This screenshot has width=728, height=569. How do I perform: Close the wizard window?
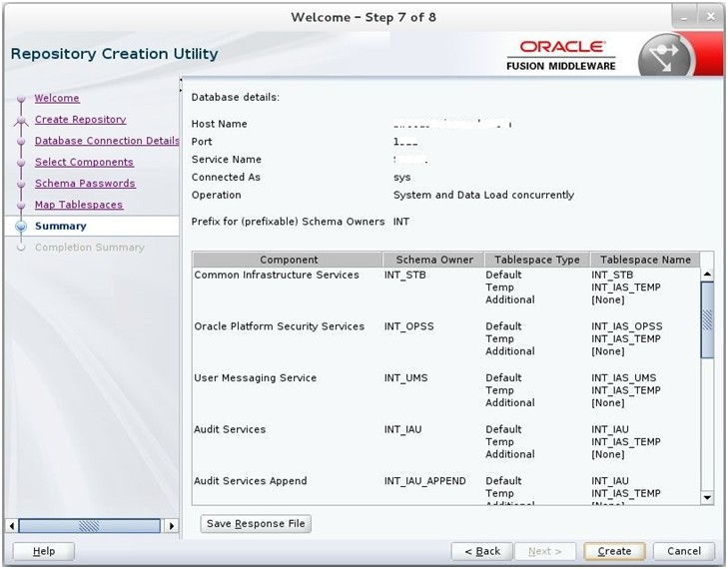click(710, 17)
